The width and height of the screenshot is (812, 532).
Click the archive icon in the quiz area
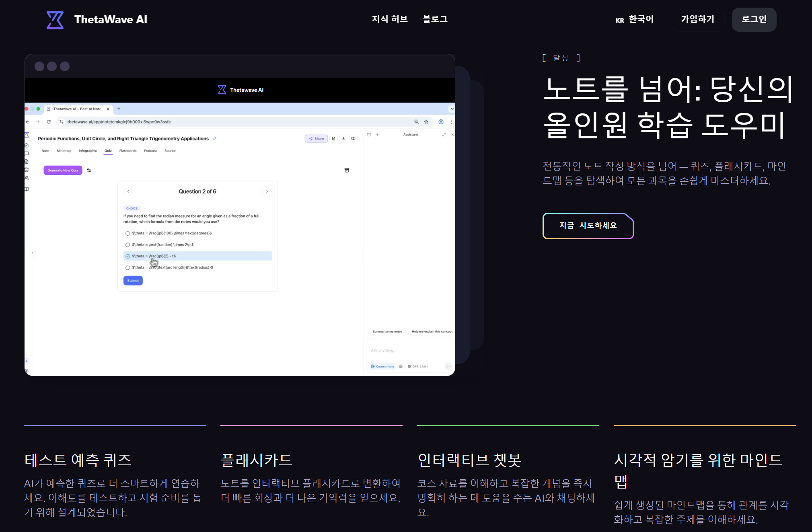[x=347, y=170]
